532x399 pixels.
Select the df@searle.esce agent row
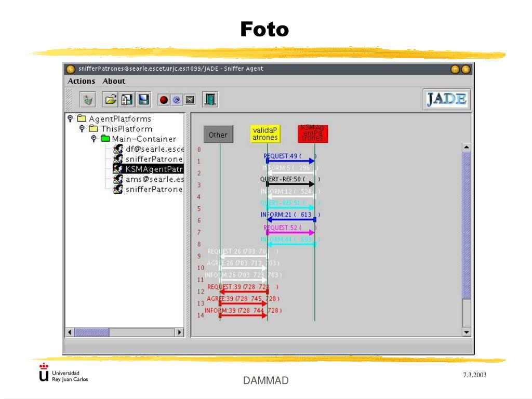coord(149,149)
